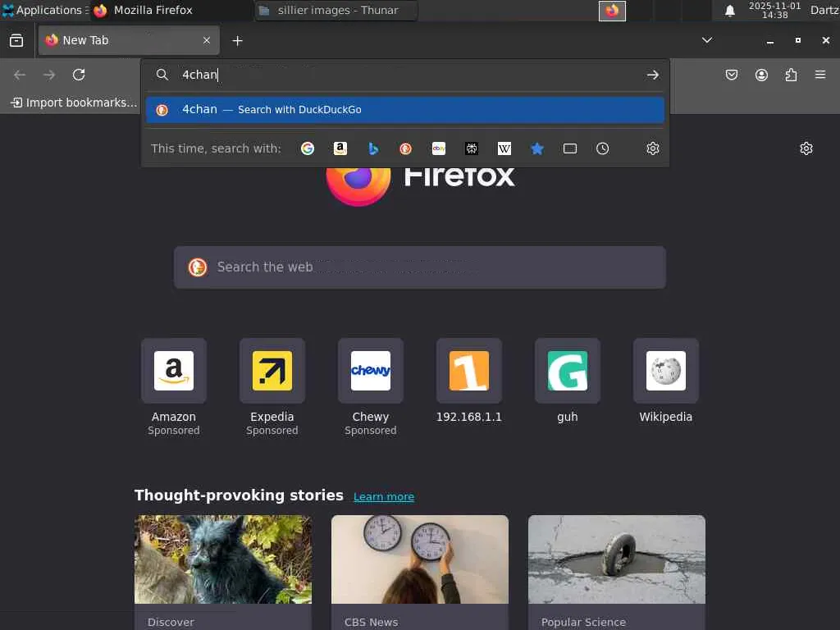
Task: Switch to sillier images - Thunar window
Action: coord(336,10)
